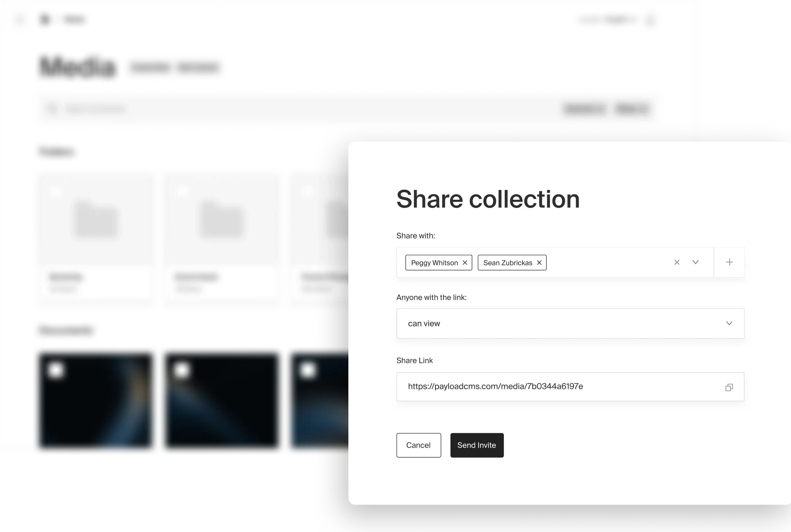Click the X icon next to Peggy Whitson
This screenshot has width=791, height=532.
click(x=465, y=262)
